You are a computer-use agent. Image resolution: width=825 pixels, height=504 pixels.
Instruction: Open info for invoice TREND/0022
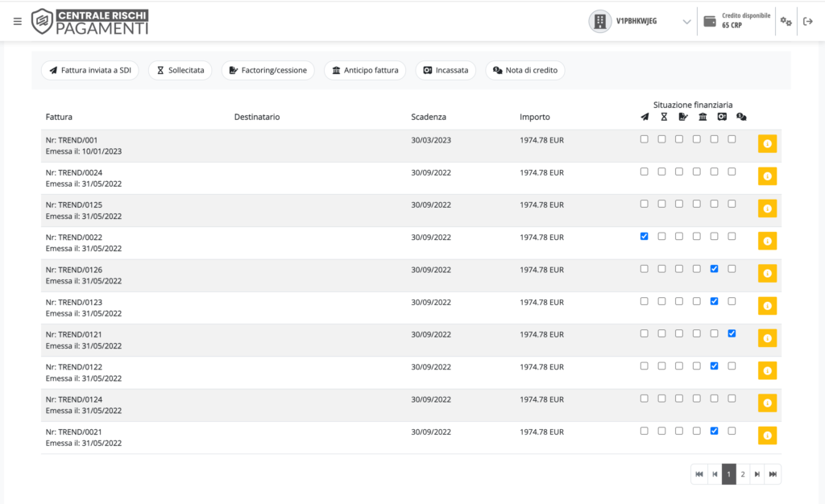[x=767, y=242]
